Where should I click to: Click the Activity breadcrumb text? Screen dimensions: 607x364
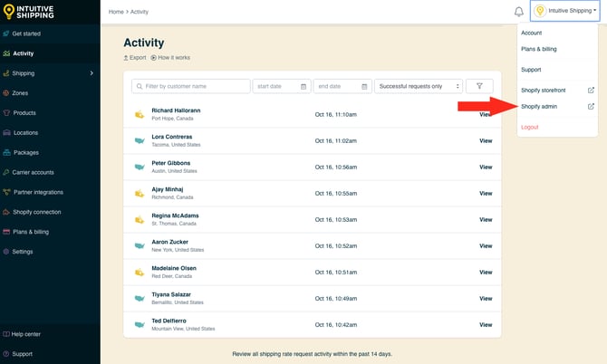pyautogui.click(x=140, y=12)
